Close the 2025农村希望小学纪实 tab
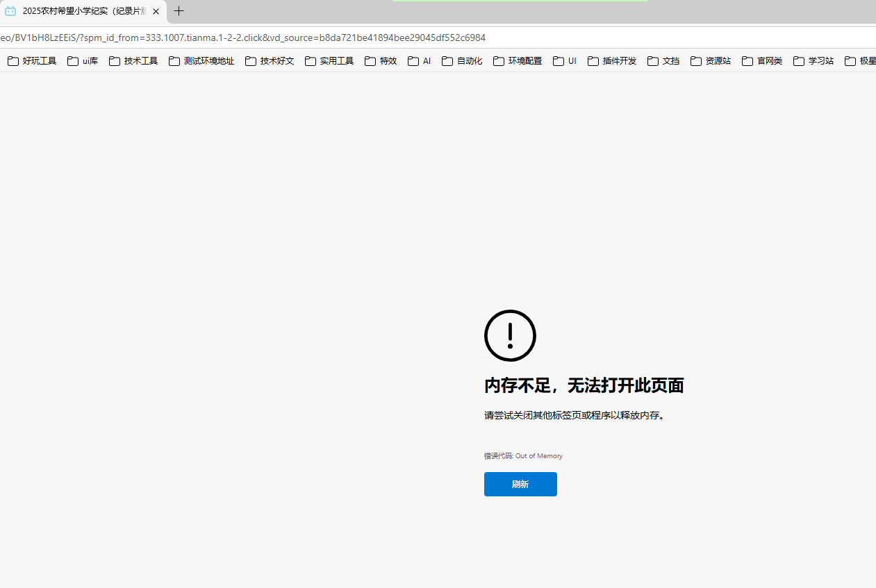The width and height of the screenshot is (876, 588). pos(156,12)
